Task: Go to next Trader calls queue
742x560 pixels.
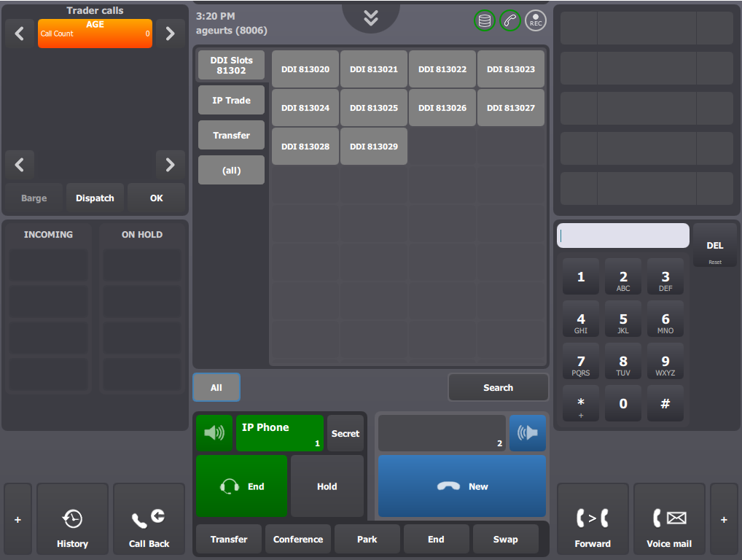Action: click(171, 34)
